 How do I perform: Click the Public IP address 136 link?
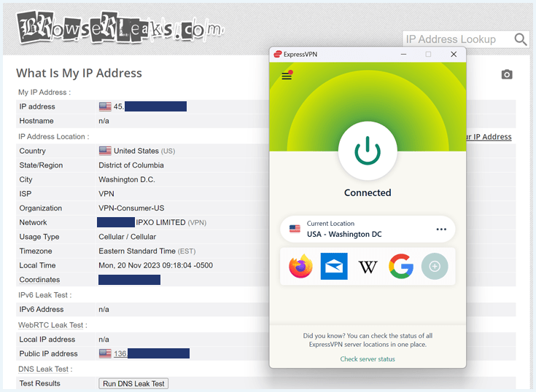120,353
